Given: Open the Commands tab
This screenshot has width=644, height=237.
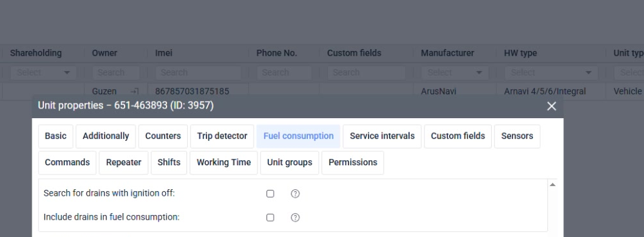Looking at the screenshot, I should [x=67, y=162].
